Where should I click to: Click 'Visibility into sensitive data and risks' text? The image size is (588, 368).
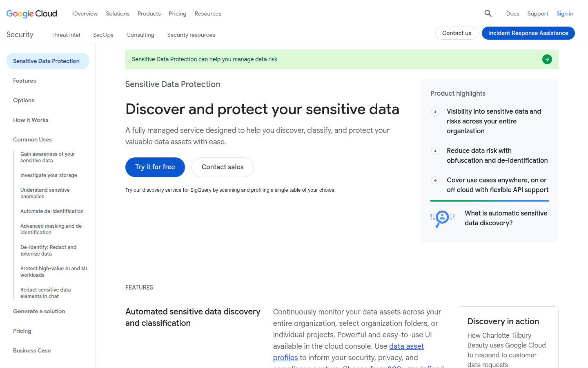pyautogui.click(x=494, y=121)
